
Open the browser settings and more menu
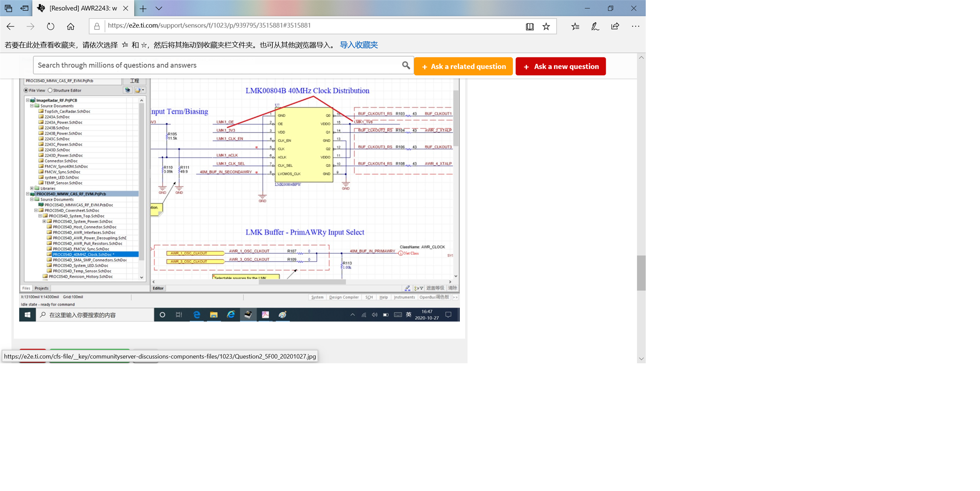[635, 26]
